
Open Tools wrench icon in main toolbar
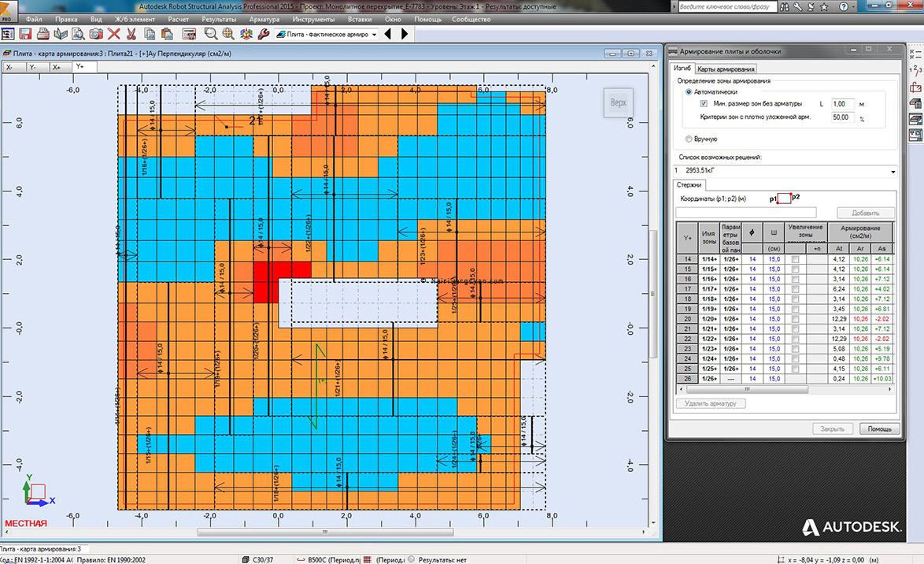[264, 34]
